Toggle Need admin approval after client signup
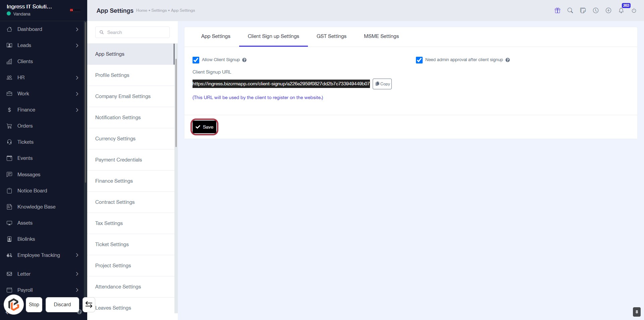Viewport: 644px width, 320px height. 419,60
